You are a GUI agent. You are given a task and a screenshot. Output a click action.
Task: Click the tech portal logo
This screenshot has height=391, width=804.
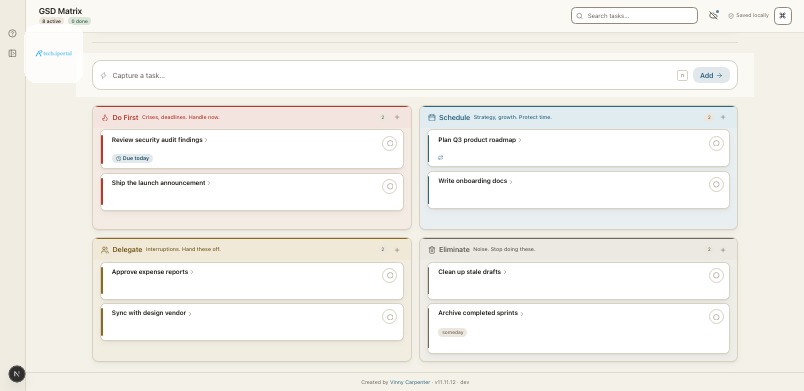(54, 53)
